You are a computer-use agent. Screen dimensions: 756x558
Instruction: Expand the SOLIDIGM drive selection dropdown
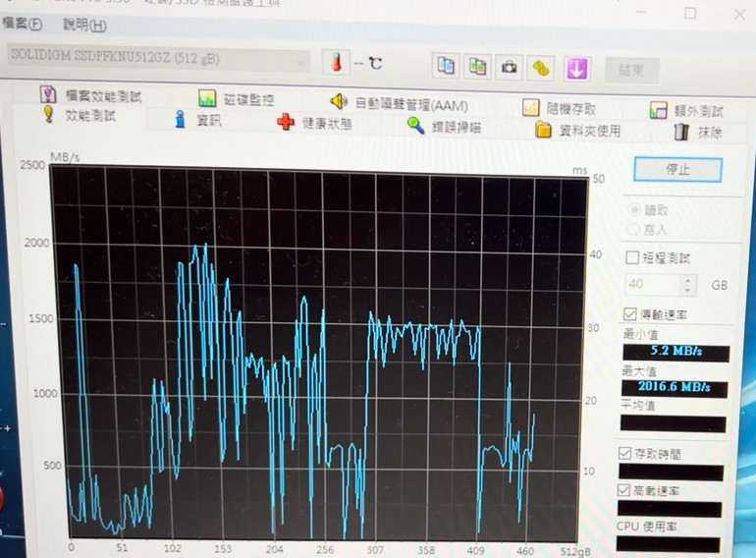[x=158, y=57]
